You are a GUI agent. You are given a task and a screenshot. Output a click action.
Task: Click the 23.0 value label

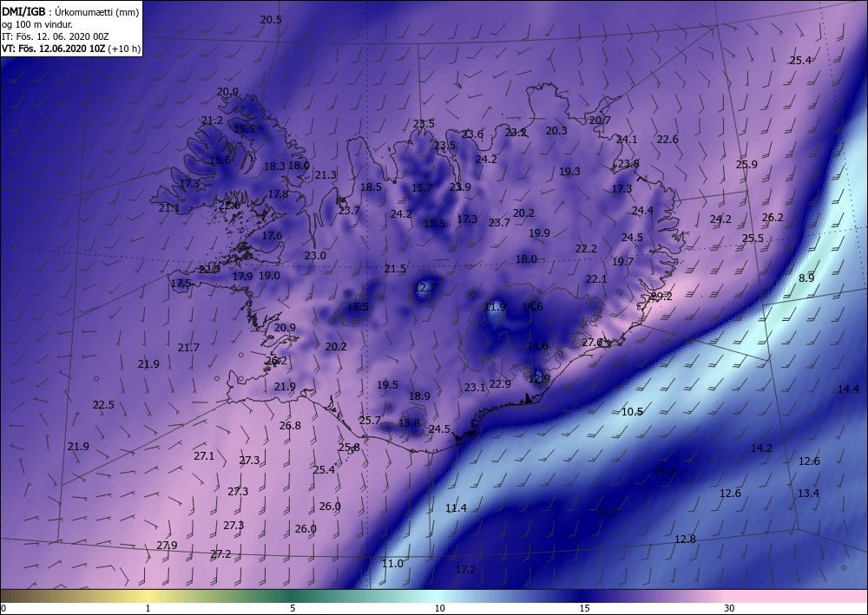pos(315,256)
